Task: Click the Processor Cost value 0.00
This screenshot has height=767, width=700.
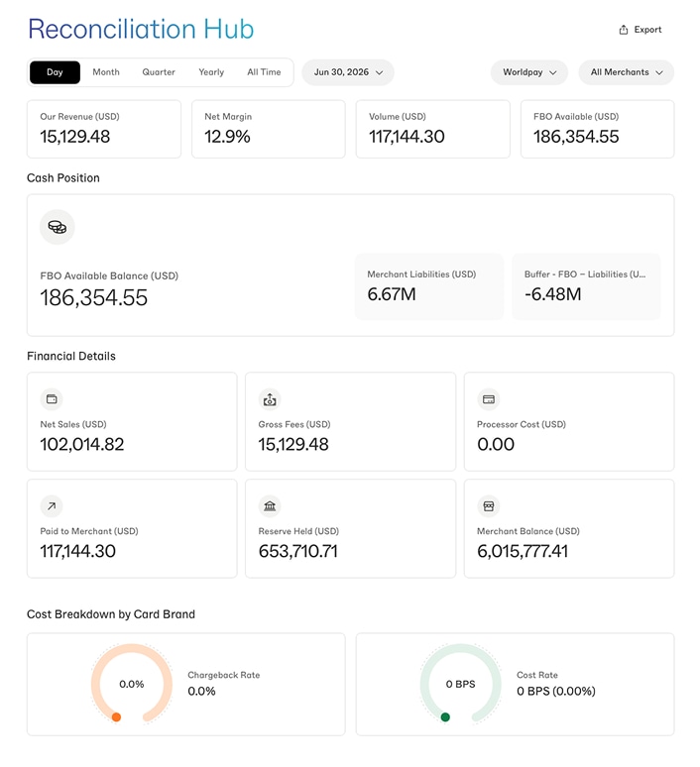Action: pyautogui.click(x=496, y=444)
